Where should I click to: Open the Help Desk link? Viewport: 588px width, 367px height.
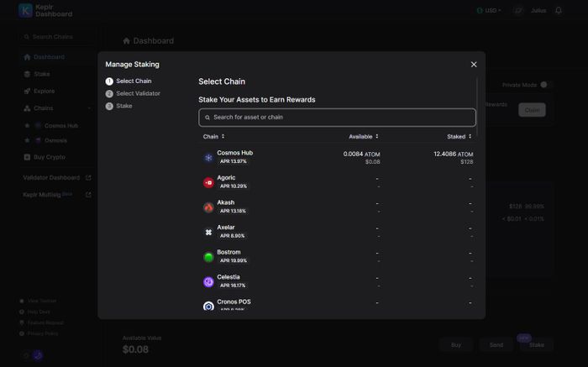[x=35, y=312]
